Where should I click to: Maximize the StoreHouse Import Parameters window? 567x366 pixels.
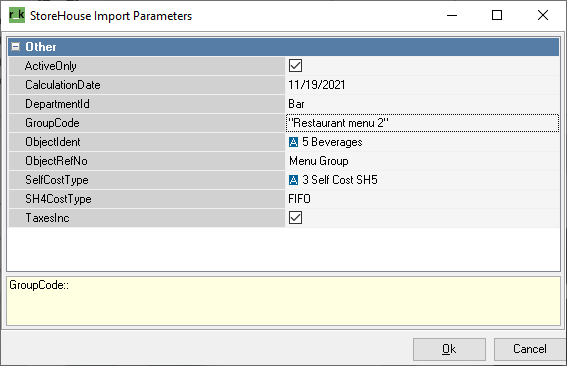[497, 15]
